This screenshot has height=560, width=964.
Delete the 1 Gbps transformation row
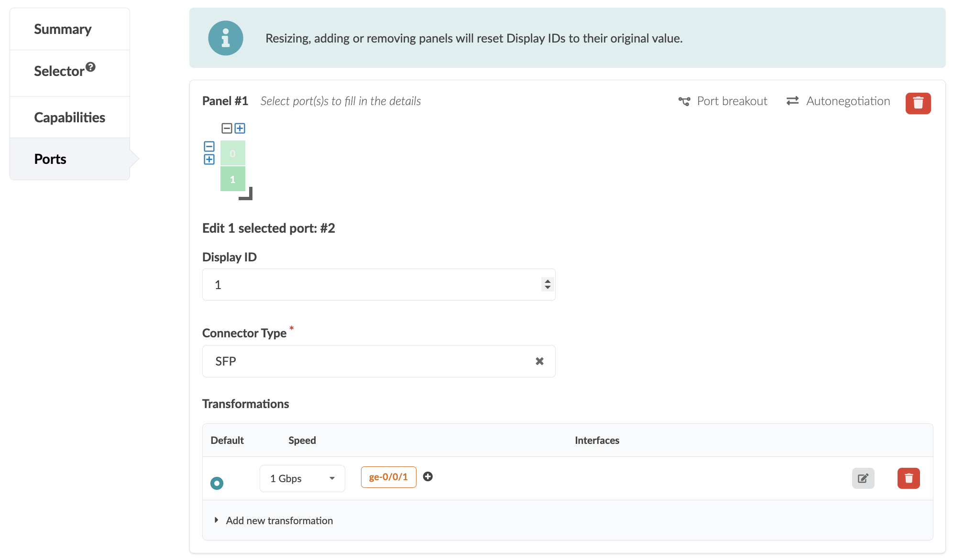pos(908,478)
